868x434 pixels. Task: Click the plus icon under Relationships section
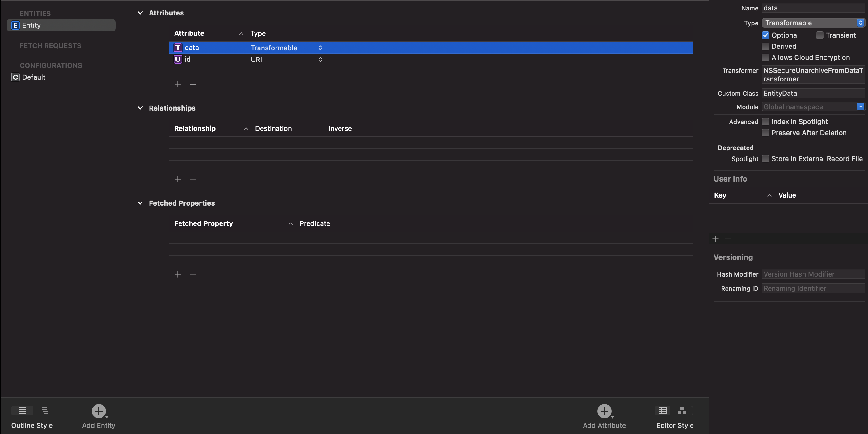coord(178,179)
